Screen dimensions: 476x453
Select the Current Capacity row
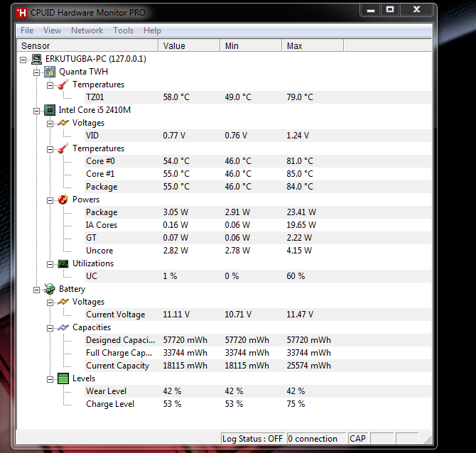click(x=258, y=366)
